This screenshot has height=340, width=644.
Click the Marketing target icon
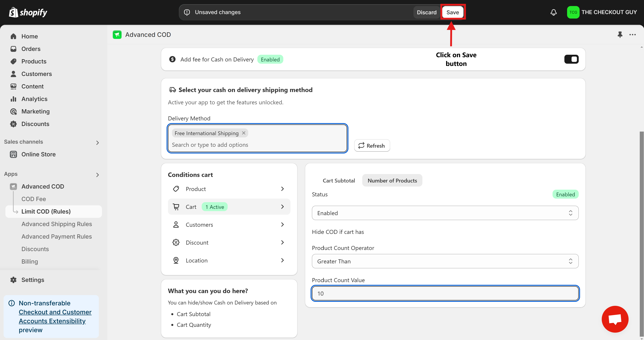tap(13, 111)
